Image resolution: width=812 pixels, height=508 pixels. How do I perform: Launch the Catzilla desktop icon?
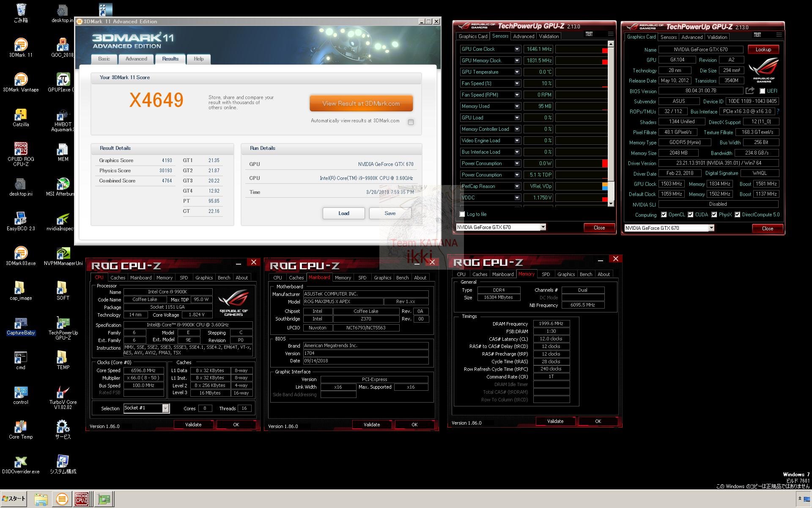[x=21, y=117]
